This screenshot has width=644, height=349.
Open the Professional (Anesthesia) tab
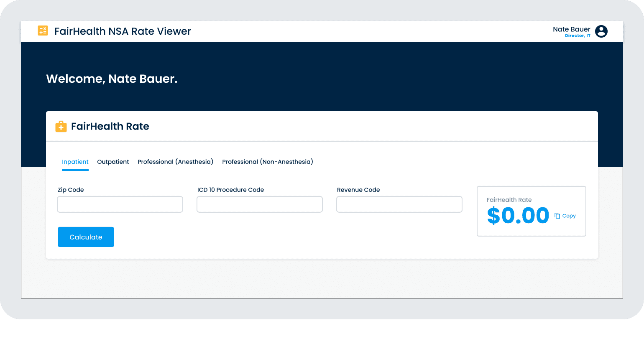(175, 162)
